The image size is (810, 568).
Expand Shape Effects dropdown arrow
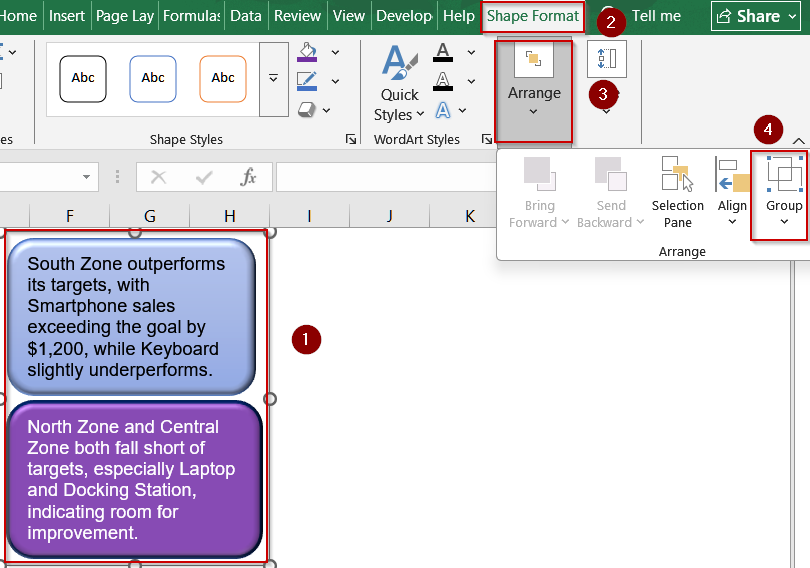click(326, 110)
